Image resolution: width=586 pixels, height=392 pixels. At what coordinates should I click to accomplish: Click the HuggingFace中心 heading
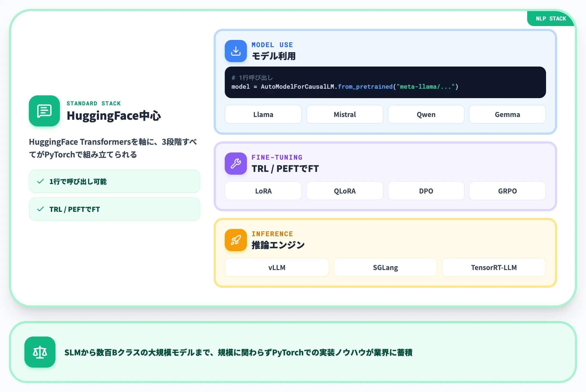114,116
